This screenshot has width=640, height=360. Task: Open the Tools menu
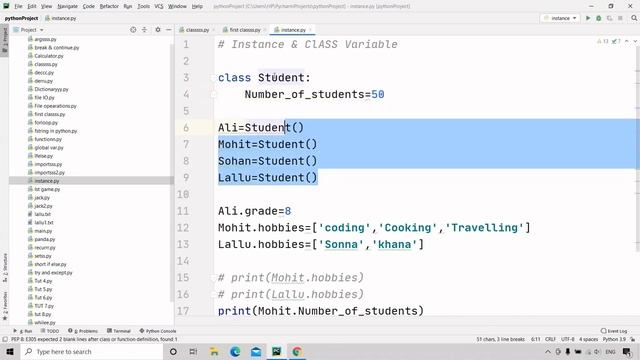pyautogui.click(x=143, y=6)
